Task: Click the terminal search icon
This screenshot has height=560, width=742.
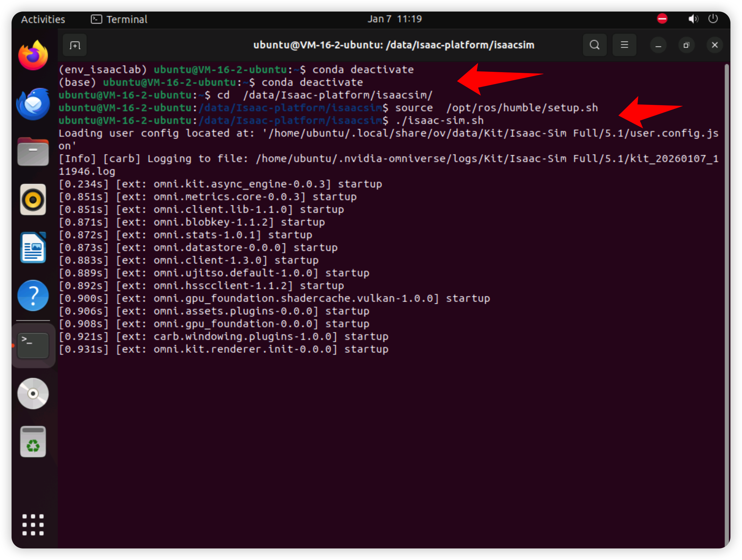Action: point(594,45)
